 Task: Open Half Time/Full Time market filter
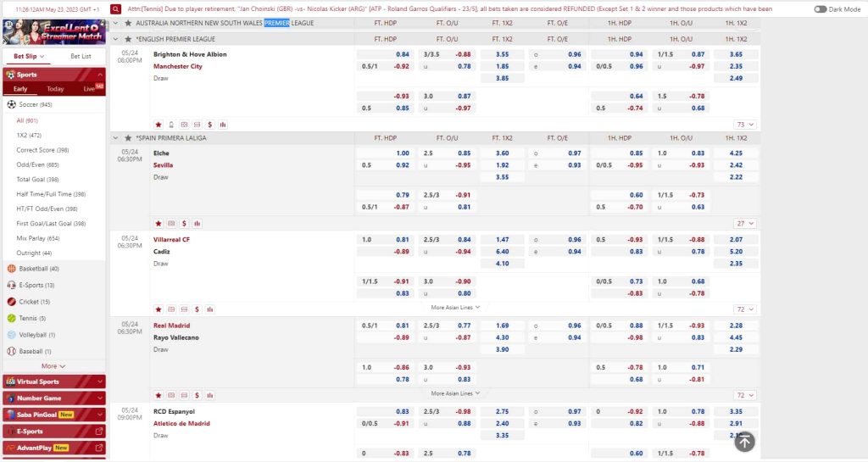[x=51, y=194]
